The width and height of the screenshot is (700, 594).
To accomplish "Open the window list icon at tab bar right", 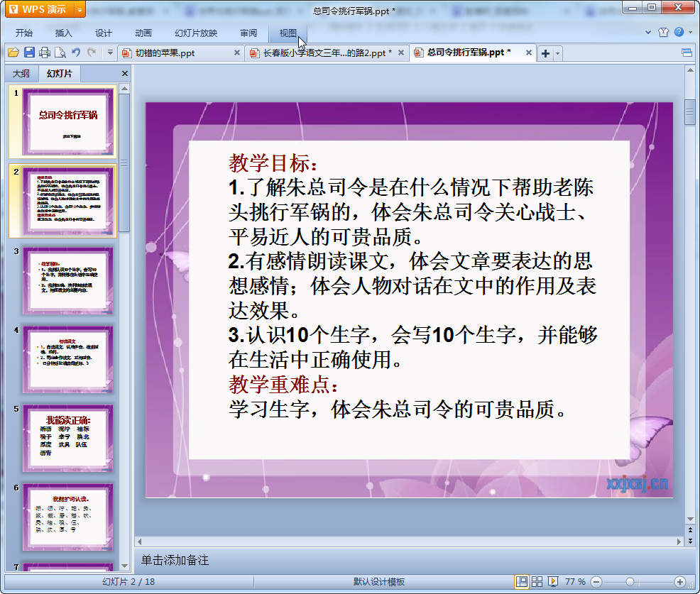I will coord(687,53).
